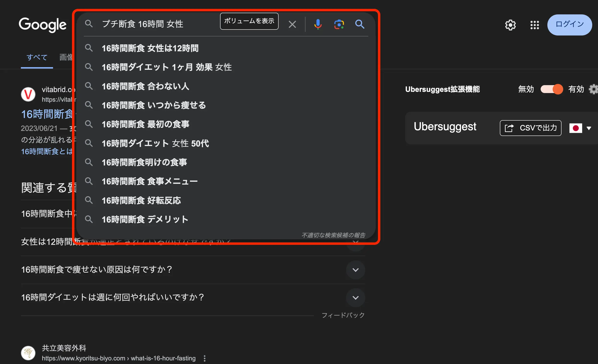Image resolution: width=598 pixels, height=364 pixels.
Task: Click the ログイン button
Action: click(x=569, y=24)
